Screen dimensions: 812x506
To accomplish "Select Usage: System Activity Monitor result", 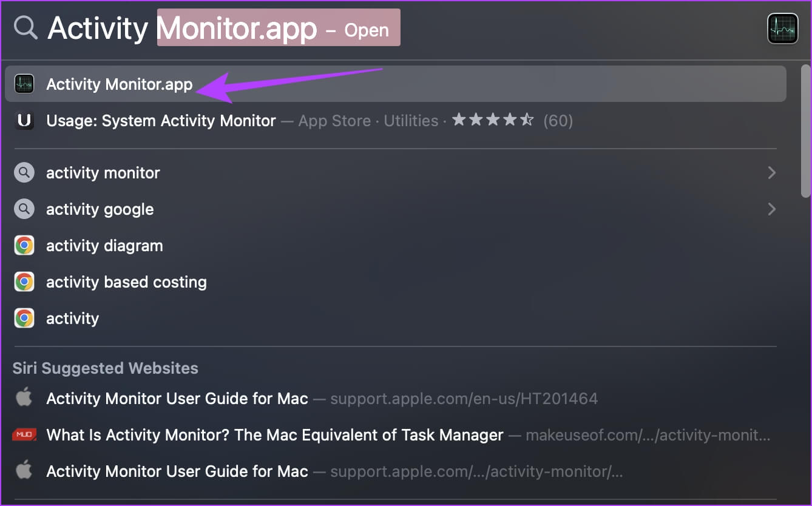I will coord(396,121).
